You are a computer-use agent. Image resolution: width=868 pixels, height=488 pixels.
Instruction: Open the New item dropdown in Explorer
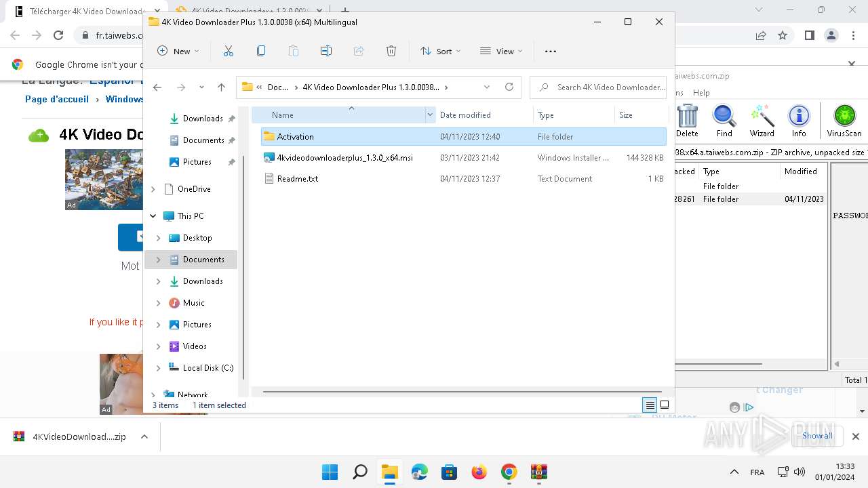click(x=178, y=51)
